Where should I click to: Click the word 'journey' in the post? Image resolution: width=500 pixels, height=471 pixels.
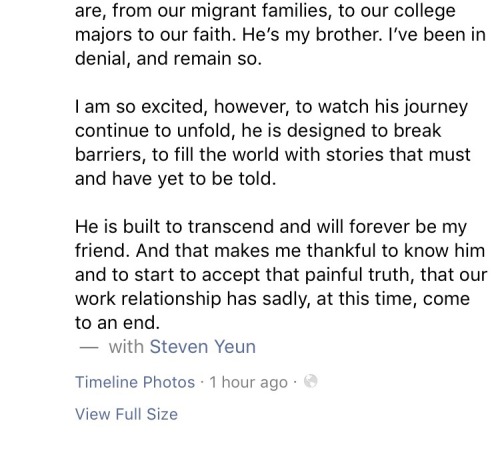[436, 107]
